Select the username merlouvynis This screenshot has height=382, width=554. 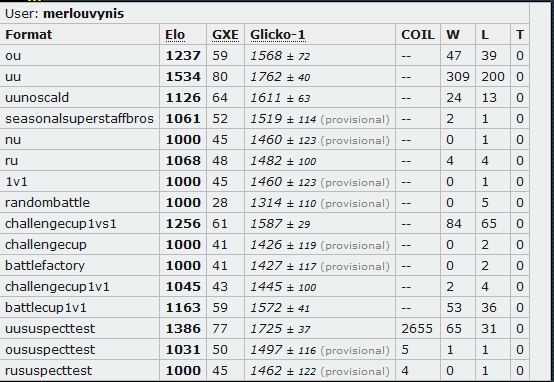(83, 13)
